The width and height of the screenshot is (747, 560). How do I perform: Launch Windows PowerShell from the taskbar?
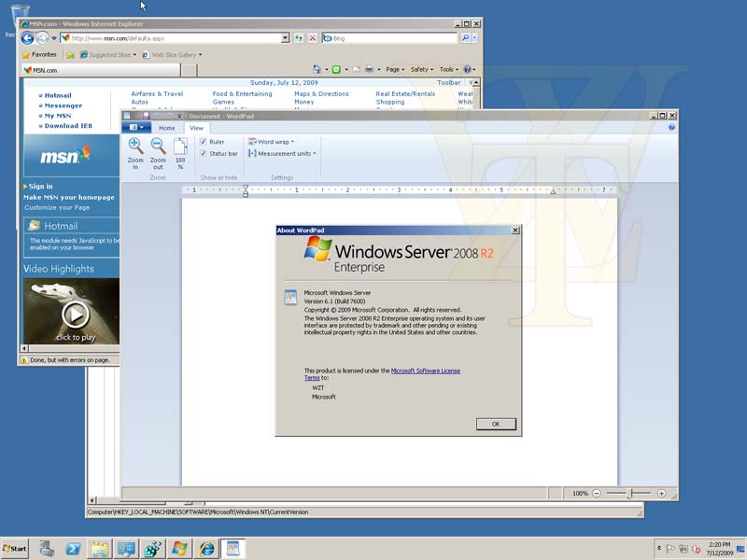pos(73,549)
